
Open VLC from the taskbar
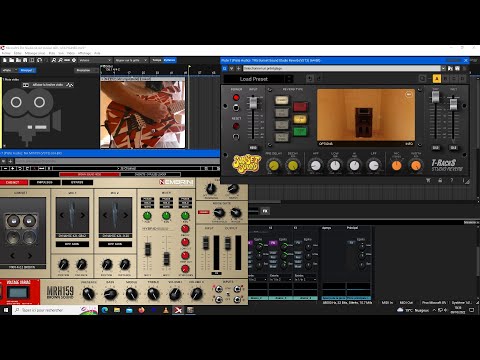pos(166,310)
